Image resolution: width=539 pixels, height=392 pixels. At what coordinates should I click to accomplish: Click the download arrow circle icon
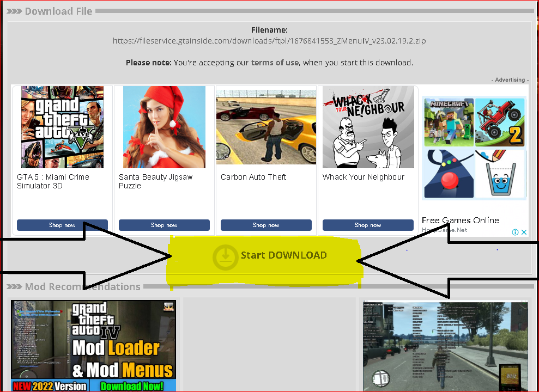[226, 256]
